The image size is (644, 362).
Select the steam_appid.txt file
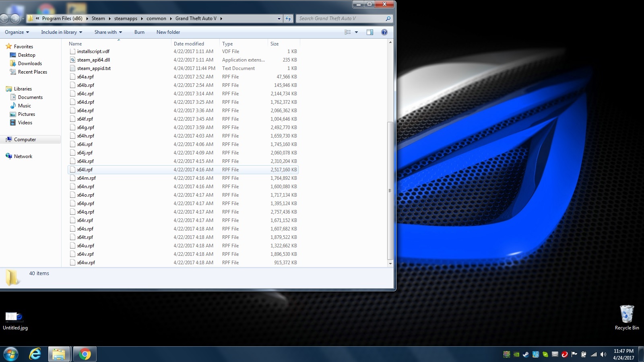(183, 68)
